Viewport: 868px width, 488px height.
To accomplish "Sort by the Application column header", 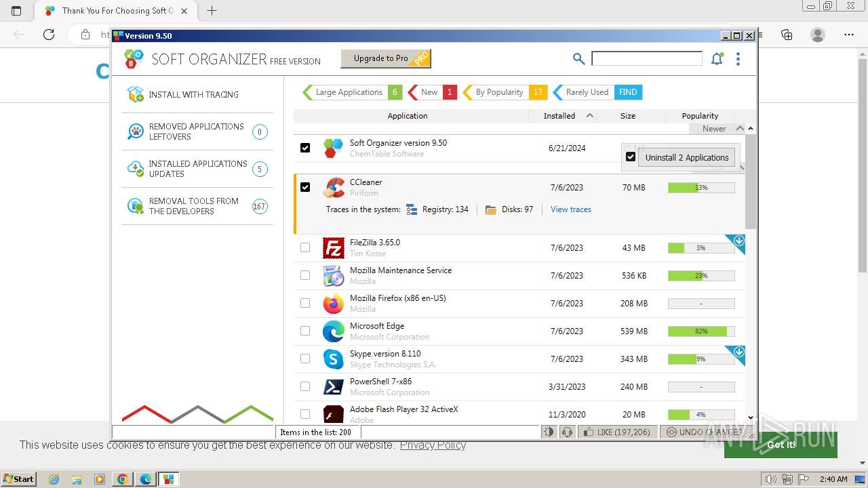I will (x=408, y=116).
